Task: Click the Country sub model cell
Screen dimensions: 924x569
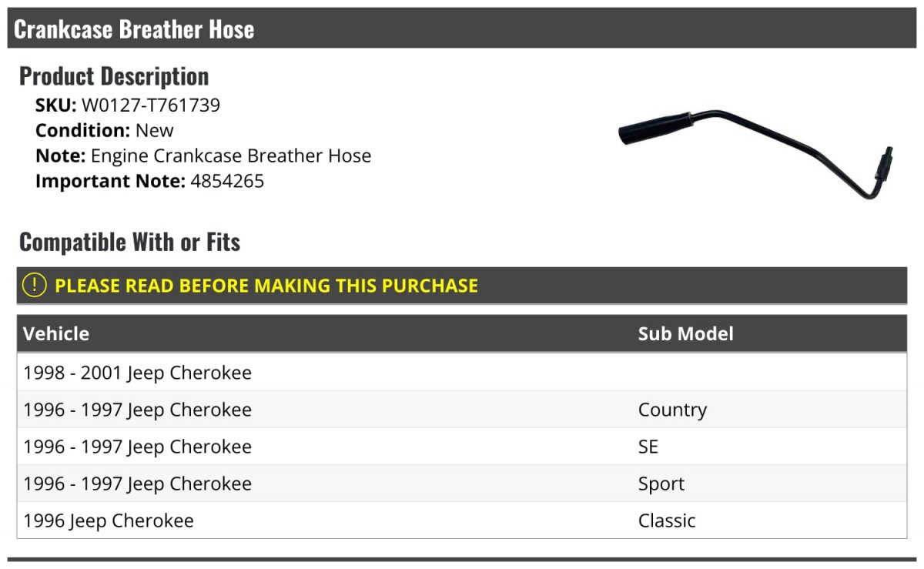Action: [672, 410]
